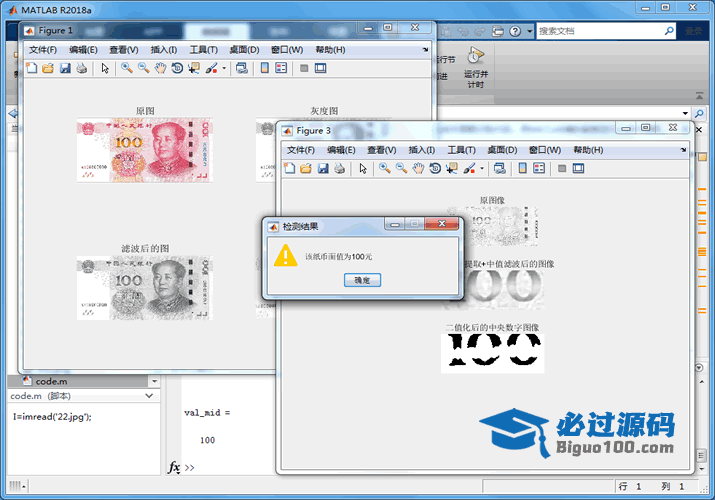715x500 pixels.
Task: Select Edit Plot arrow in Figure 1 toolbar
Action: pyautogui.click(x=105, y=68)
